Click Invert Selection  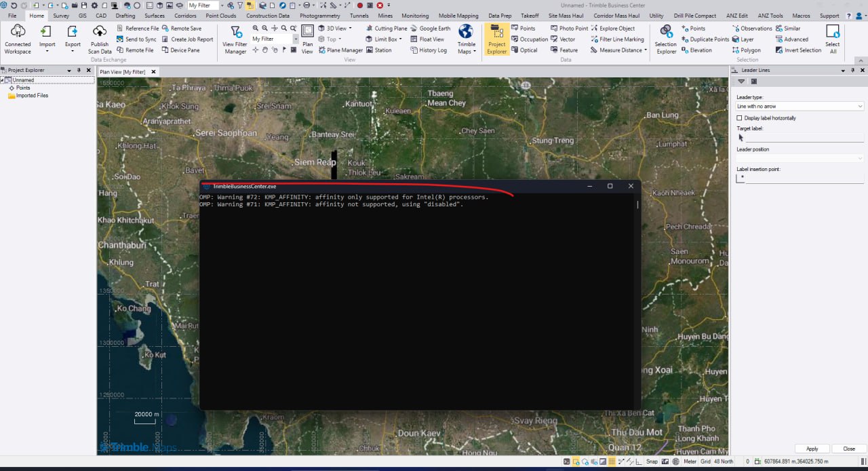click(x=798, y=50)
